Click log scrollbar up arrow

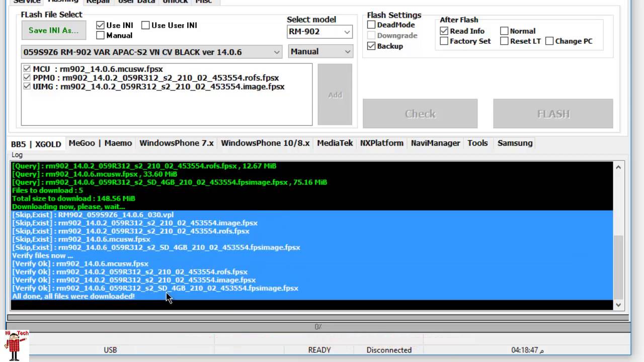(x=618, y=167)
